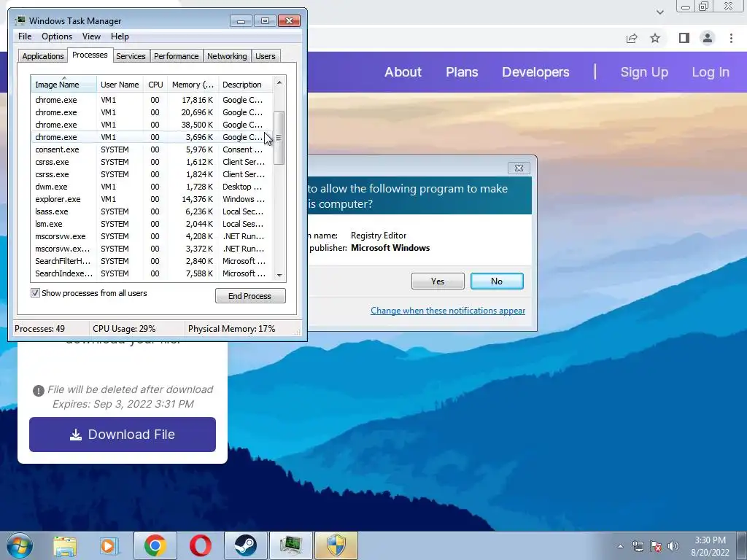Click No in the UAC dialog
Viewport: 747px width, 560px height.
(x=497, y=281)
